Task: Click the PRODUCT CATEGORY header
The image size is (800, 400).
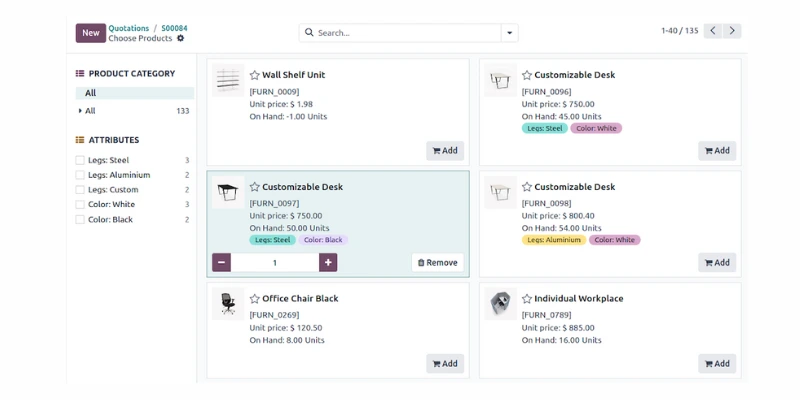Action: (132, 73)
